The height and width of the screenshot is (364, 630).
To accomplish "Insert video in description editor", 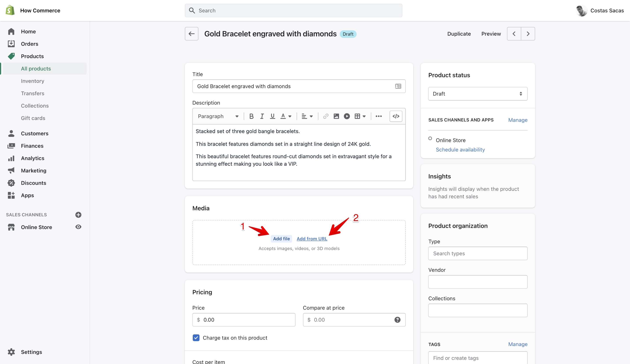I will point(347,116).
